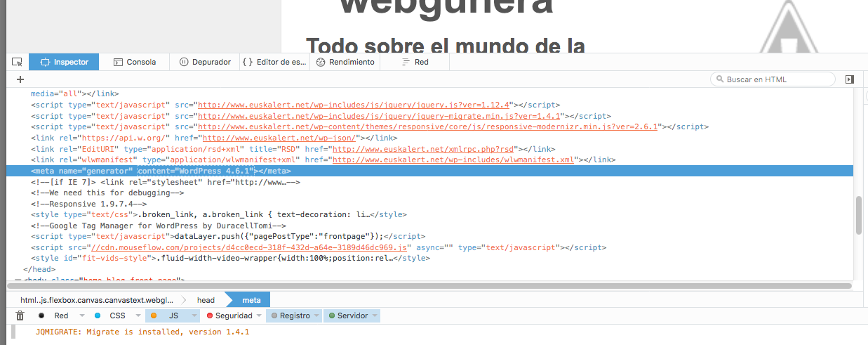Click the plus icon to create new node

20,79
